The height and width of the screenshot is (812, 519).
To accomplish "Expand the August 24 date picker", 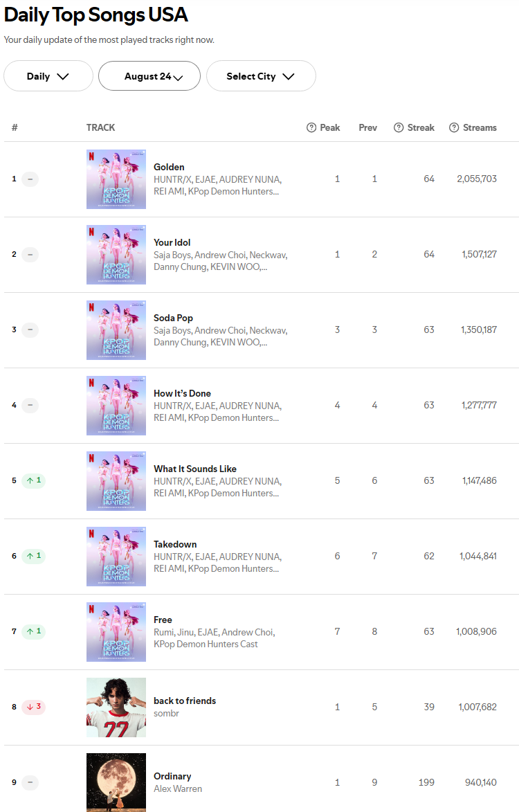I will (149, 76).
